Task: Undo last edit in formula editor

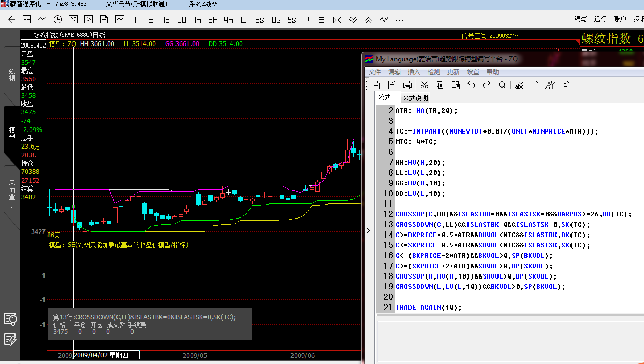Action: pyautogui.click(x=471, y=85)
